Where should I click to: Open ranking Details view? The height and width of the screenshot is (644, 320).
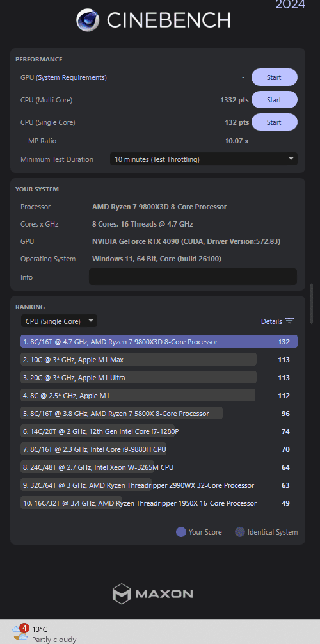(271, 321)
